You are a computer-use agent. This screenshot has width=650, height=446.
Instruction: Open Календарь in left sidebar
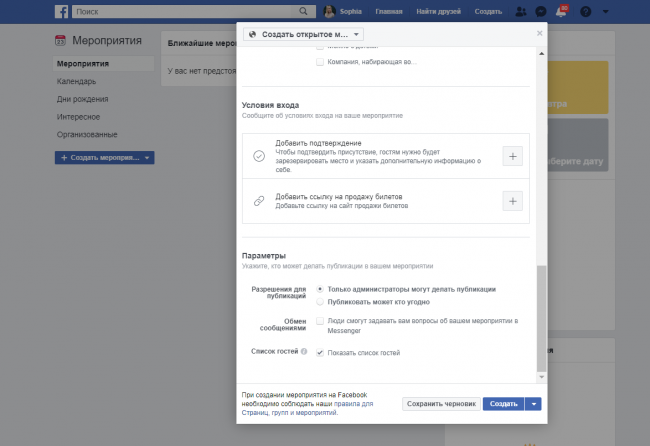[x=76, y=81]
